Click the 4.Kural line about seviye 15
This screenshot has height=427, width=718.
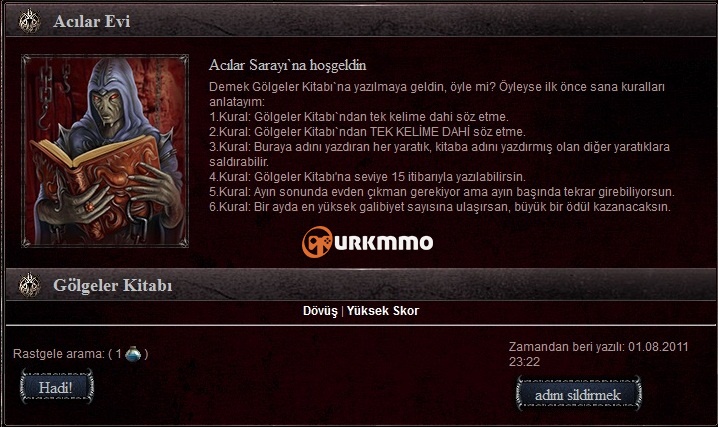coord(368,177)
